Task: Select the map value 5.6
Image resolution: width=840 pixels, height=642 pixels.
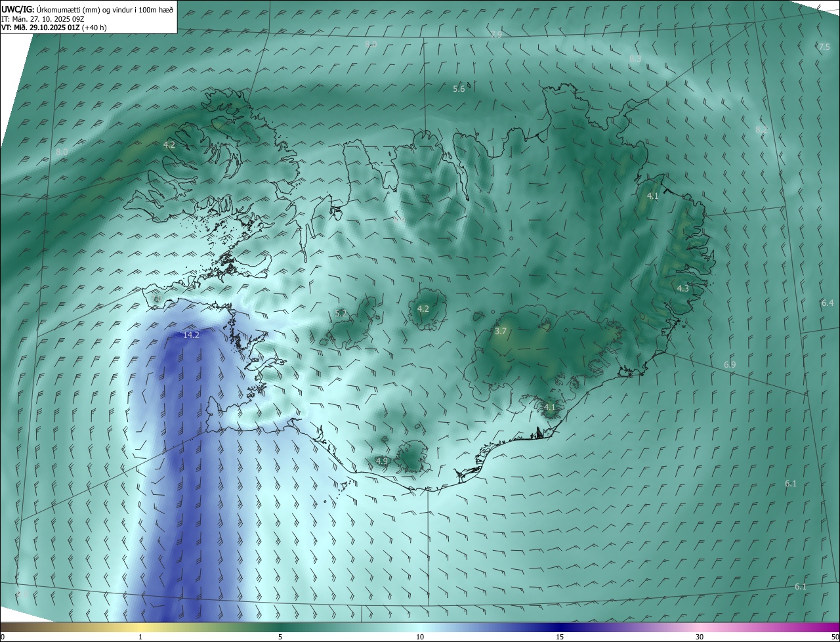Action: tap(459, 89)
